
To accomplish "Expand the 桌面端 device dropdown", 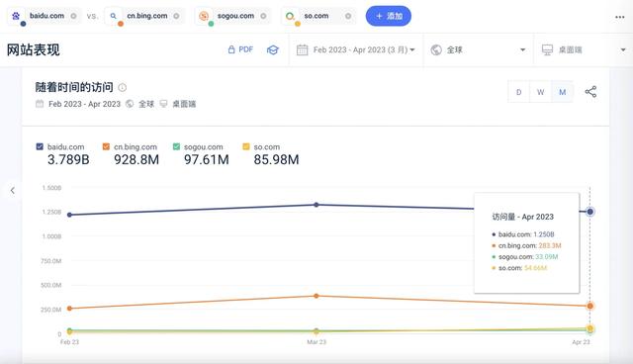I will coord(583,50).
